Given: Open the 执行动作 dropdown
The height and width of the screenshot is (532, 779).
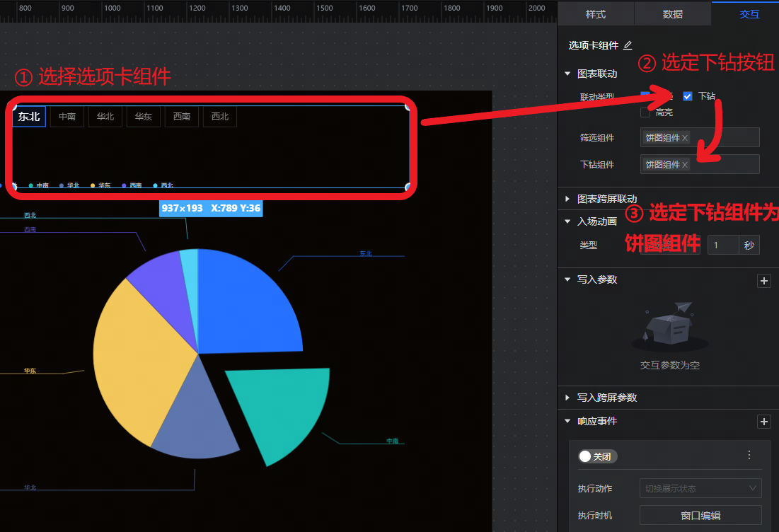Looking at the screenshot, I should tap(700, 488).
